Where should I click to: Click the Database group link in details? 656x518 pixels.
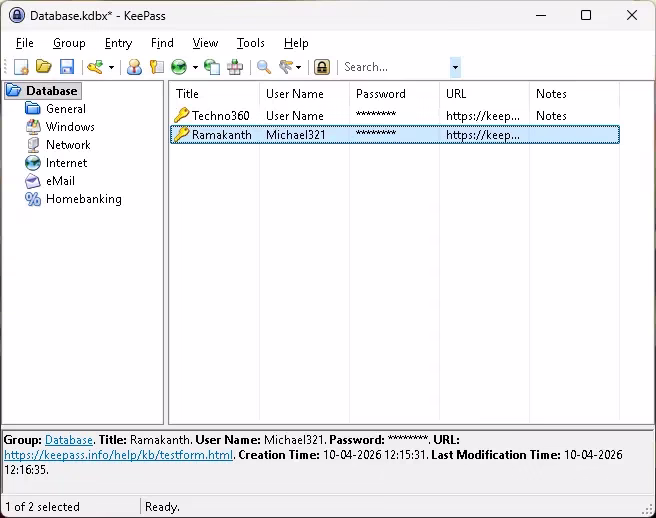69,440
